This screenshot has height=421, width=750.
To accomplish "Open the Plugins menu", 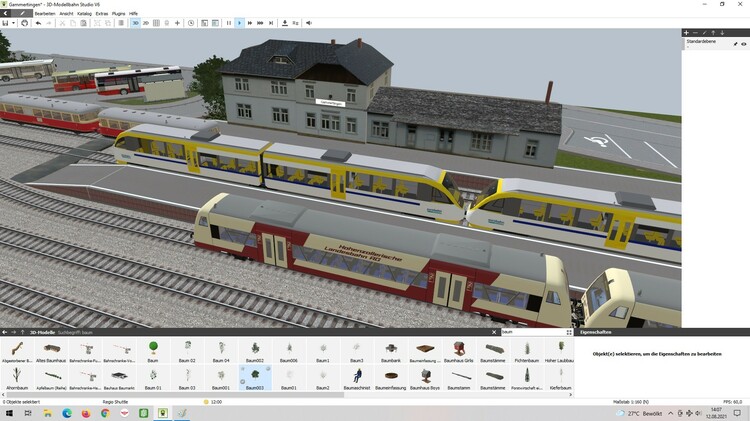I will tap(119, 14).
